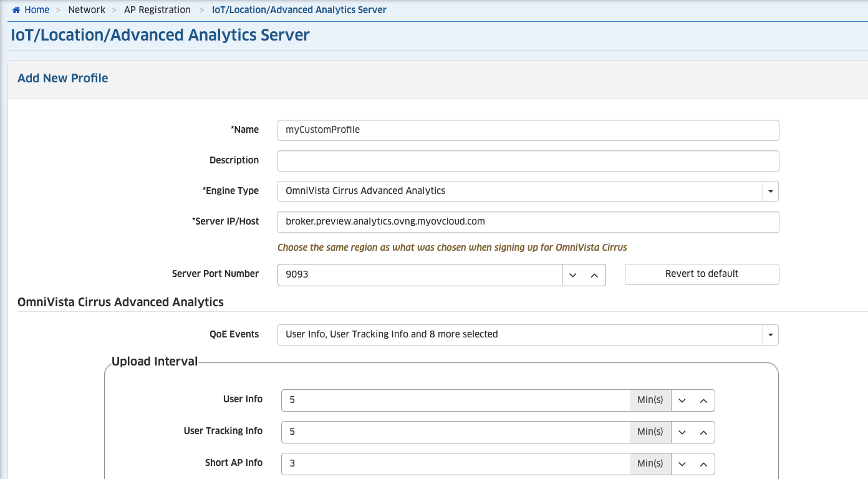The image size is (868, 479).
Task: Go to Network breadcrumb
Action: pyautogui.click(x=87, y=10)
